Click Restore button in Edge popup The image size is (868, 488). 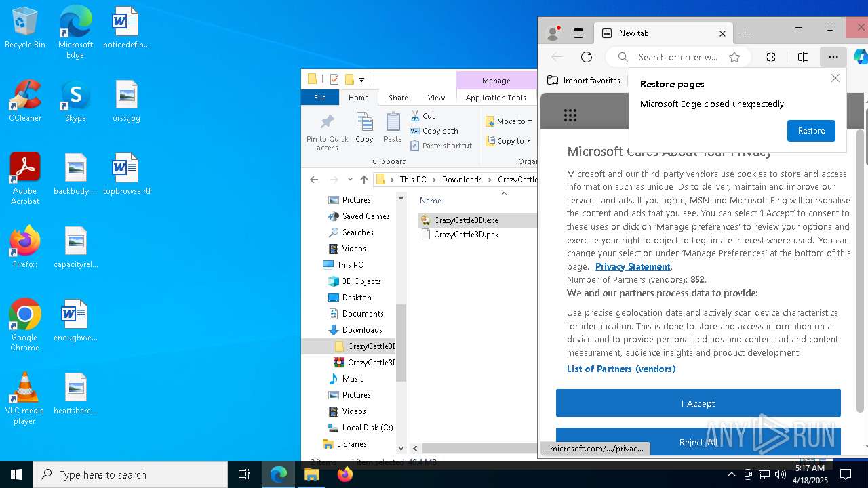tap(811, 131)
